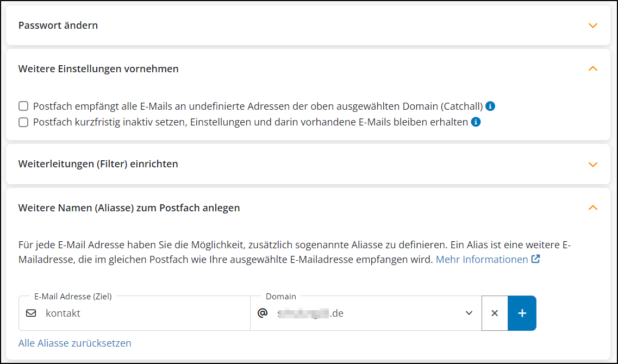Image resolution: width=618 pixels, height=364 pixels.
Task: Collapse the Weitere Einstellungen vornehmen section
Action: [592, 69]
